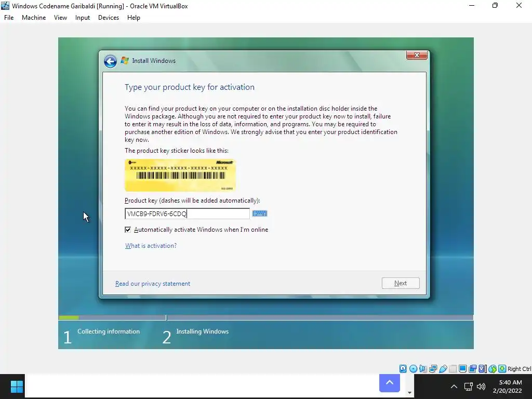
Task: Click the Collecting information step label
Action: pyautogui.click(x=109, y=331)
